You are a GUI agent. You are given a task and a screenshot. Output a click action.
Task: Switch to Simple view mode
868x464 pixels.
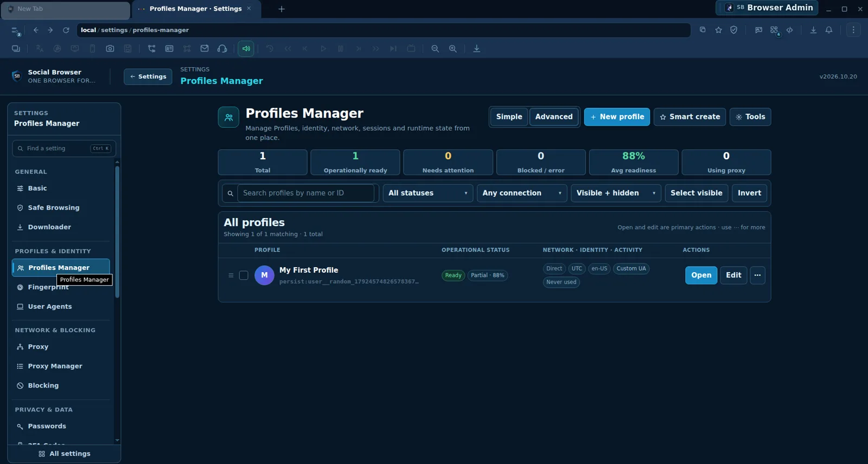(x=509, y=117)
